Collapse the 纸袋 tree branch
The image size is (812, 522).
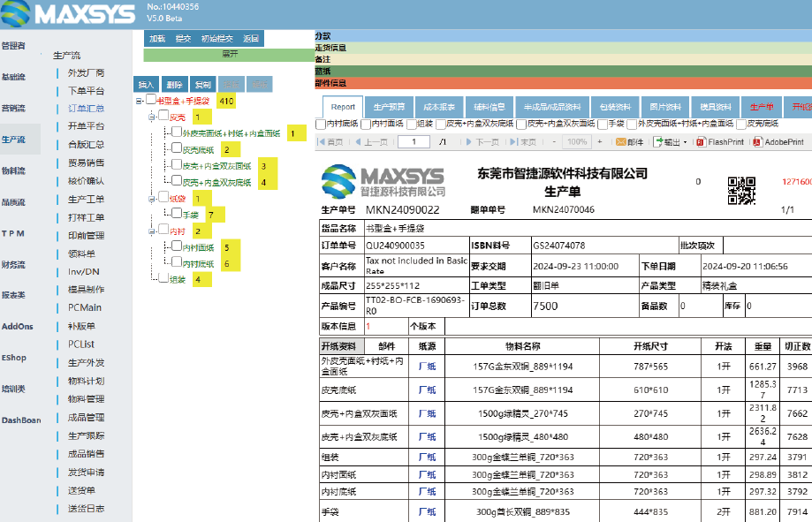point(152,199)
